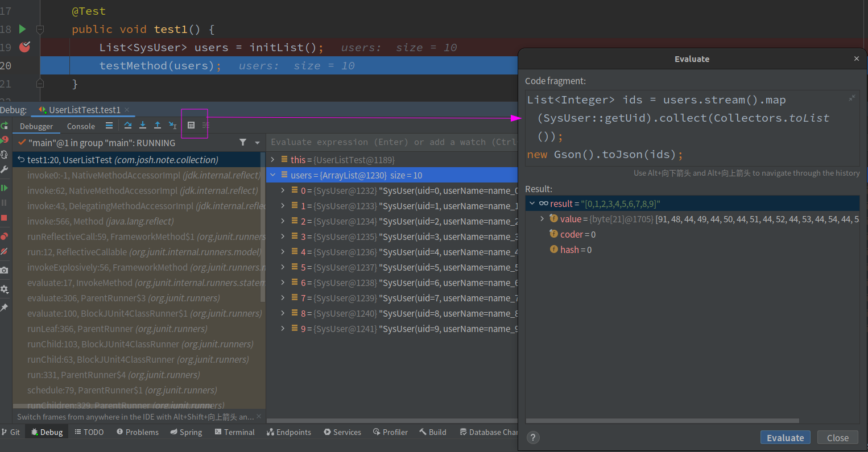Toggle the breakpoint on line 19
Screen dimensions: 868x452
[x=24, y=47]
